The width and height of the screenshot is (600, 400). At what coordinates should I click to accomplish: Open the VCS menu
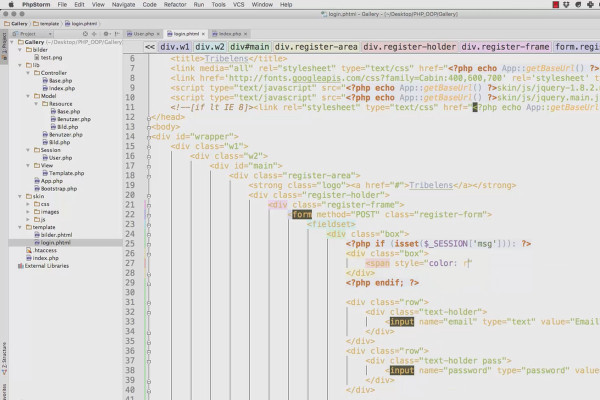[x=238, y=5]
